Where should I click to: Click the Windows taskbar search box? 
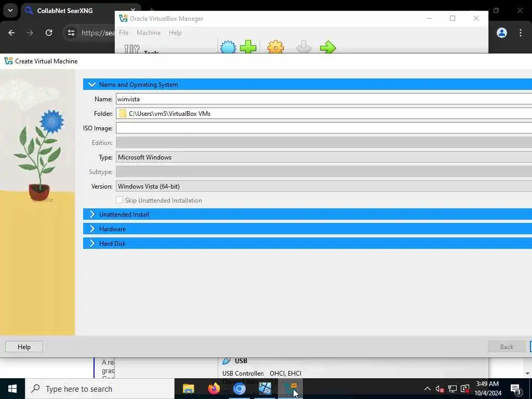pos(100,389)
